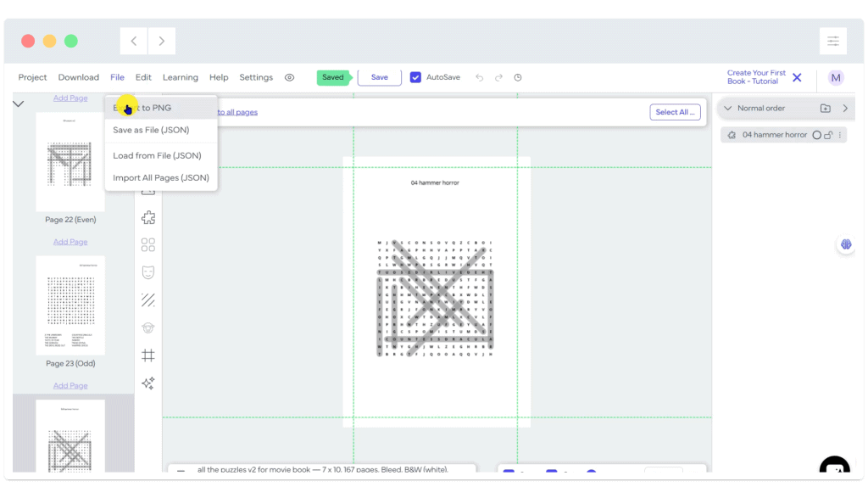Image resolution: width=868 pixels, height=498 pixels.
Task: Click Add Page link below Page 23
Action: point(70,386)
